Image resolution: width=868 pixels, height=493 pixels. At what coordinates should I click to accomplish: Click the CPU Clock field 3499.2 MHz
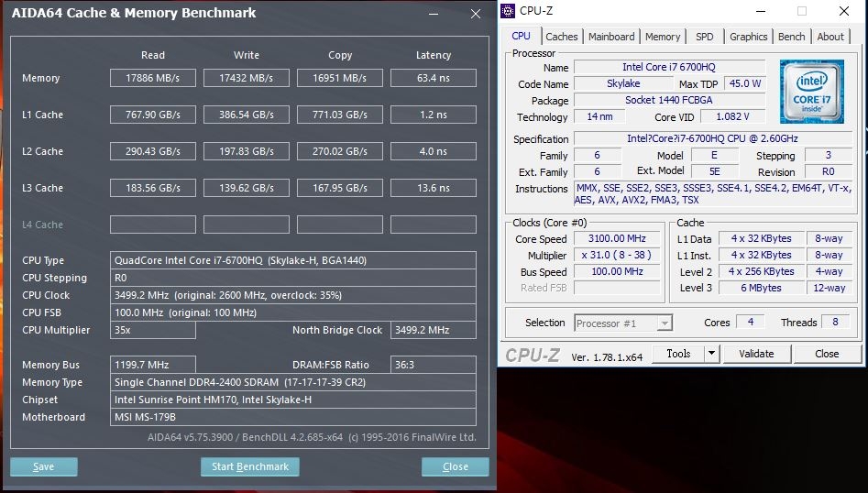point(292,295)
